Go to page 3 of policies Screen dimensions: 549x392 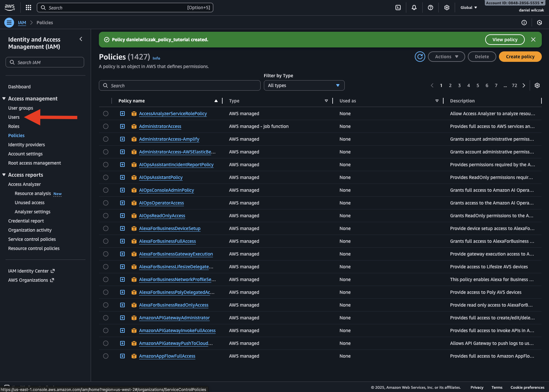(x=459, y=85)
